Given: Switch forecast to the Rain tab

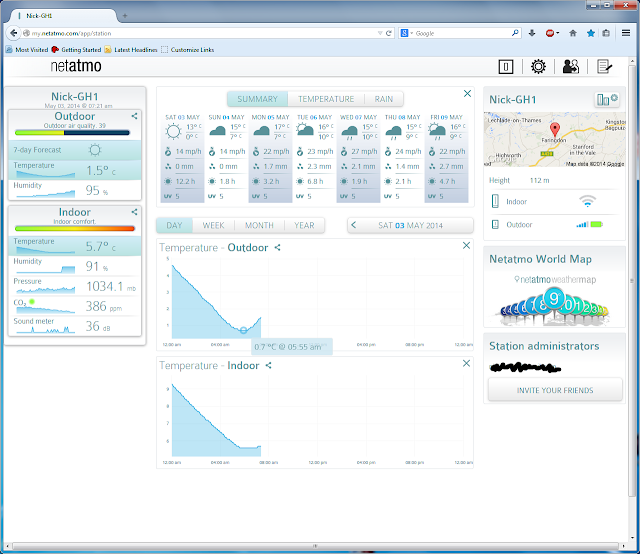Looking at the screenshot, I should pos(384,99).
